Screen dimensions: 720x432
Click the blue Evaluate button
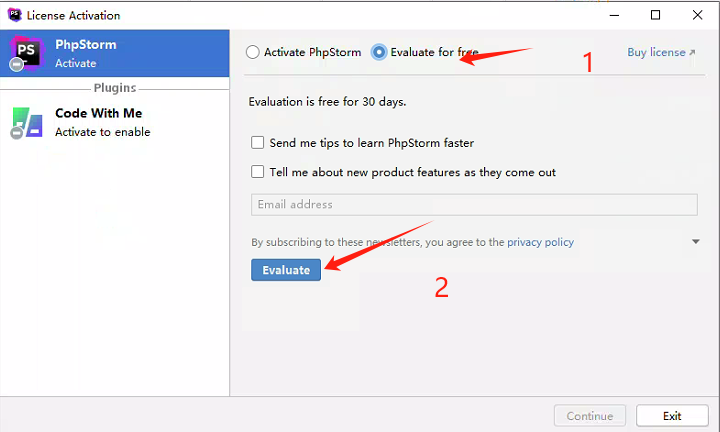(286, 270)
